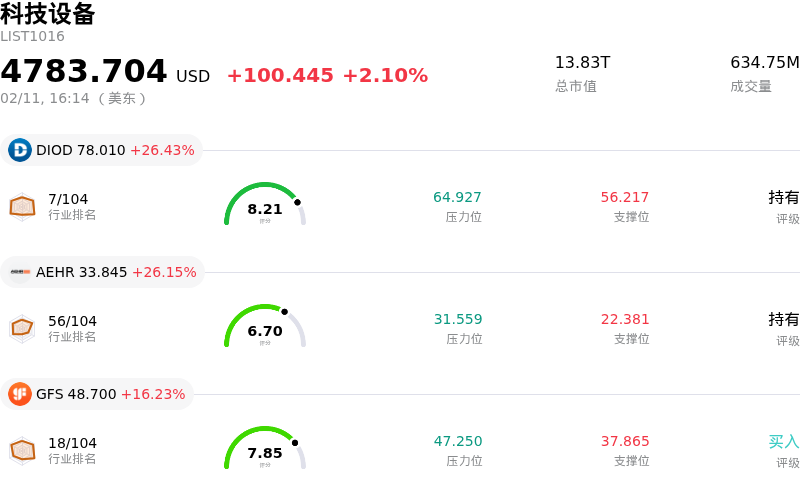This screenshot has height=488, width=800.
Task: Click the radar chart icon beside 18/104
Action: pos(22,450)
